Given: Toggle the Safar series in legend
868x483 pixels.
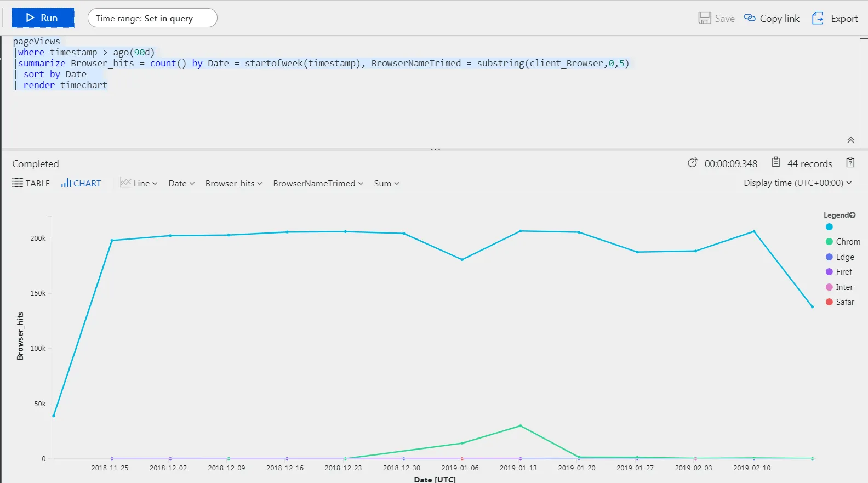Looking at the screenshot, I should coord(840,302).
